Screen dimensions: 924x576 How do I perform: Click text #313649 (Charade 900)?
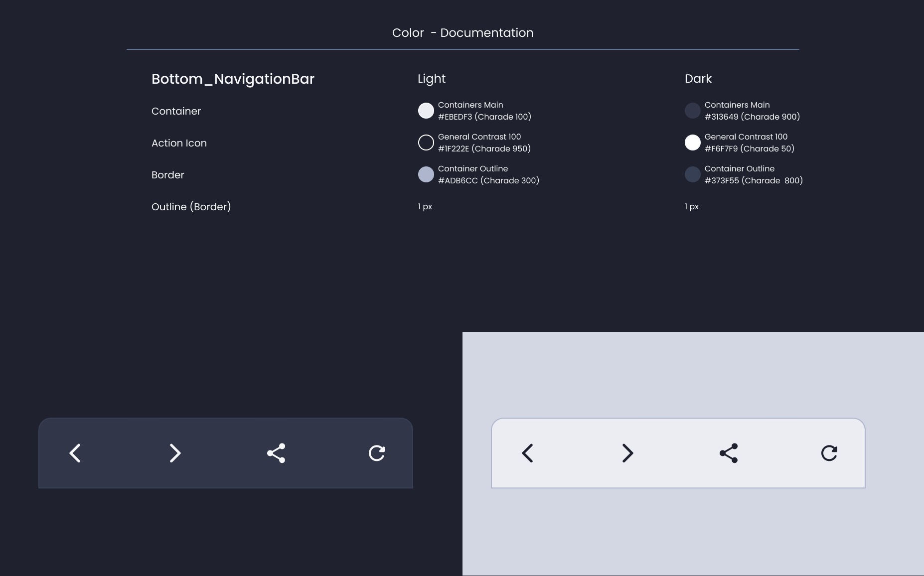[752, 117]
